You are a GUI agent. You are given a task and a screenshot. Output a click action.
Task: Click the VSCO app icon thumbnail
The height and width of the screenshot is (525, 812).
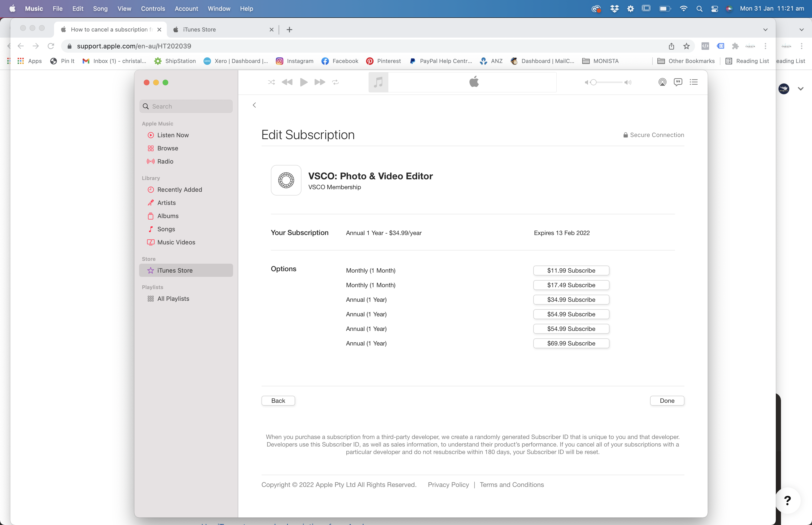point(286,180)
